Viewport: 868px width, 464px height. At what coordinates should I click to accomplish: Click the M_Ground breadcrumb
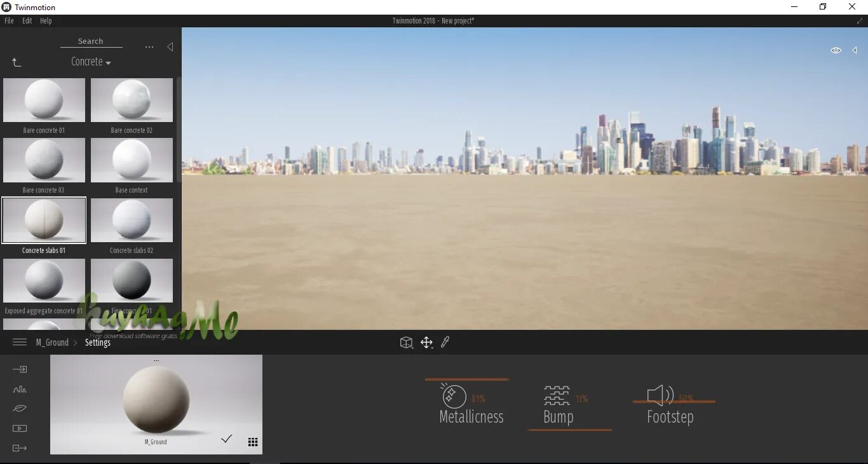[x=52, y=342]
